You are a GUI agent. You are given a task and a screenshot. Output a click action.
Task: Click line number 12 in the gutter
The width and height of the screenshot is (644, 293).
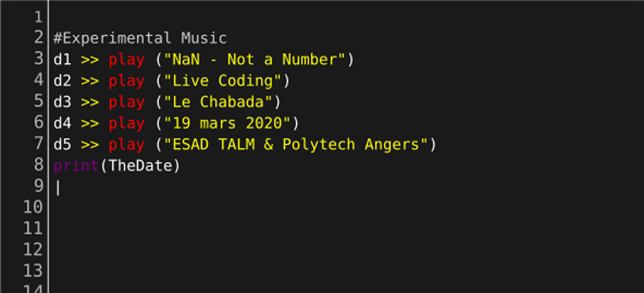pos(33,249)
